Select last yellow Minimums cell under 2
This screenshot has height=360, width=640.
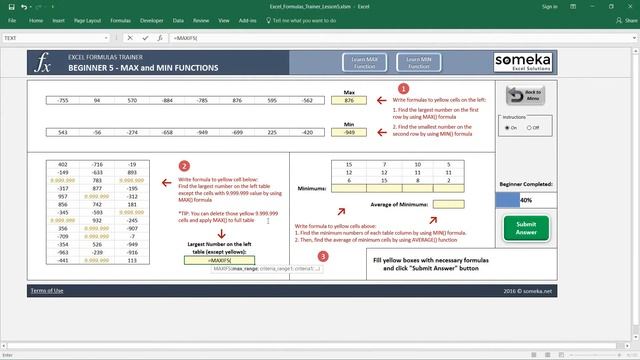tap(449, 188)
